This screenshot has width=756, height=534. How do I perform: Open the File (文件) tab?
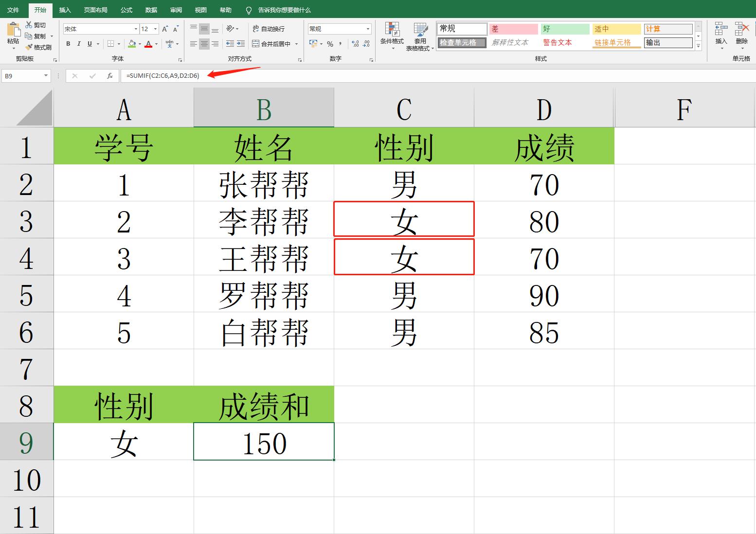pyautogui.click(x=13, y=10)
